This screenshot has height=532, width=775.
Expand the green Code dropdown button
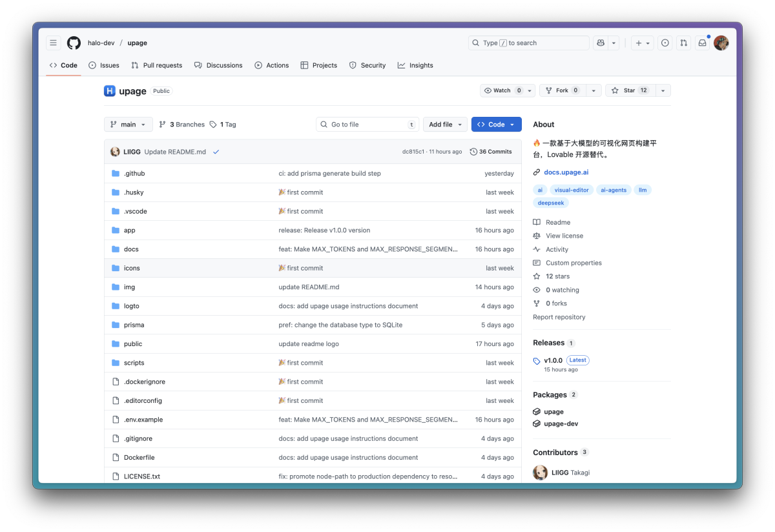[496, 125]
